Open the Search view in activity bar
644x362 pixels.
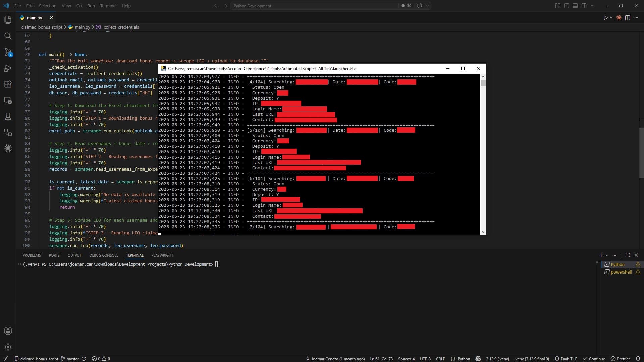click(8, 36)
